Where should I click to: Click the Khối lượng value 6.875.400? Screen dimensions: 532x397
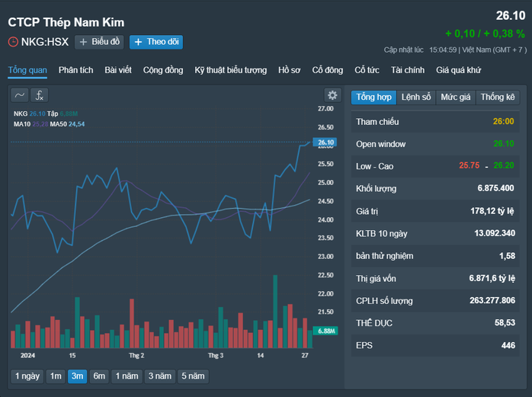(495, 188)
